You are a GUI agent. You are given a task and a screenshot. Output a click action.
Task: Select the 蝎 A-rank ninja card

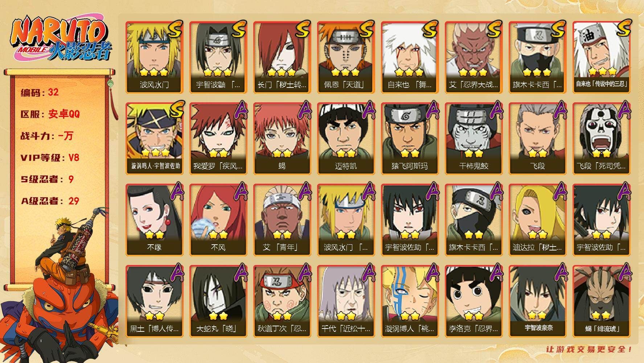pyautogui.click(x=282, y=139)
